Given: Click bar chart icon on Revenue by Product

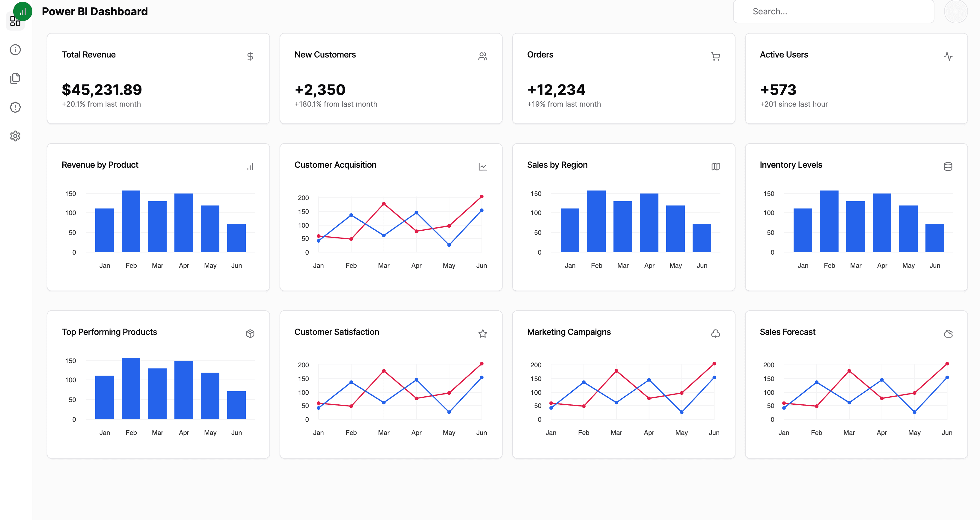Looking at the screenshot, I should pyautogui.click(x=250, y=167).
